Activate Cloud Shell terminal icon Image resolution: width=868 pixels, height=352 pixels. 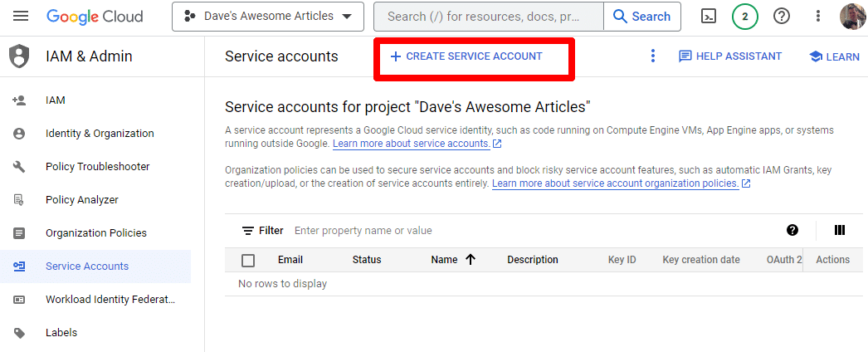[709, 17]
